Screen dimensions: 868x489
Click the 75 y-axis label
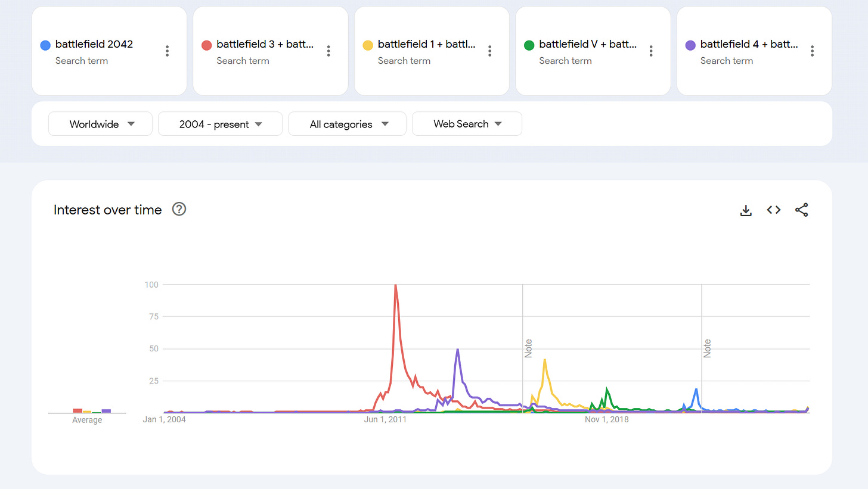tap(154, 317)
